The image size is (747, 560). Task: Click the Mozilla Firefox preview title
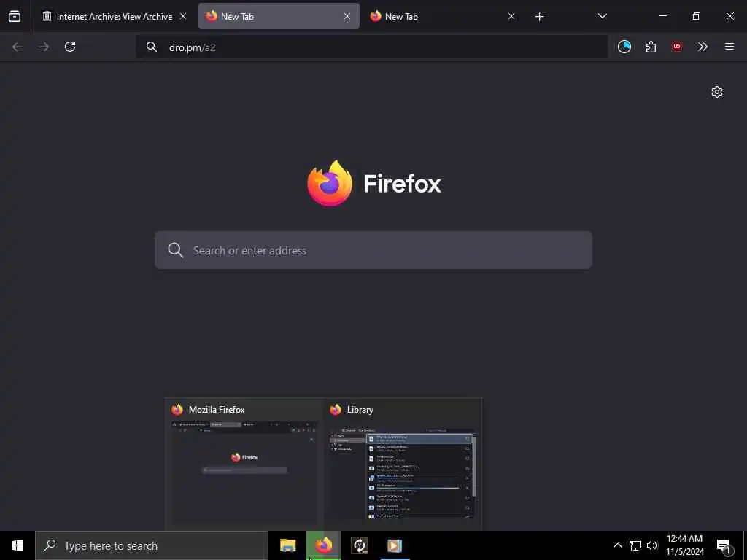217,410
